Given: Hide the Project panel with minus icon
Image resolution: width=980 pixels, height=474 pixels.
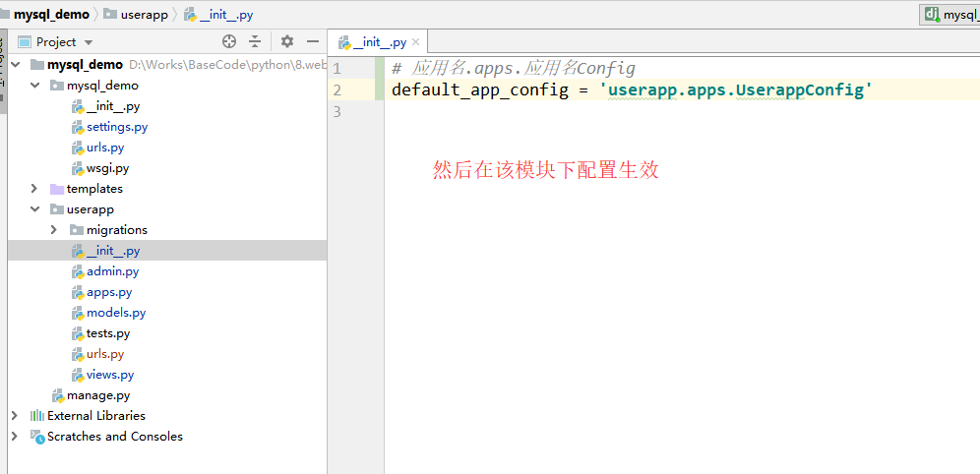Looking at the screenshot, I should pyautogui.click(x=313, y=42).
